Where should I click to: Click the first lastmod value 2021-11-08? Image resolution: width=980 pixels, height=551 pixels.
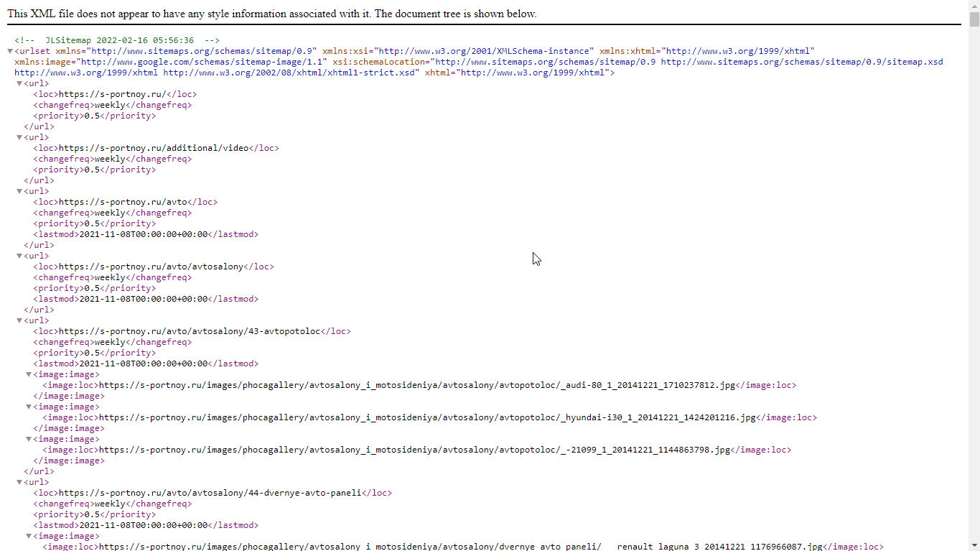pyautogui.click(x=143, y=234)
